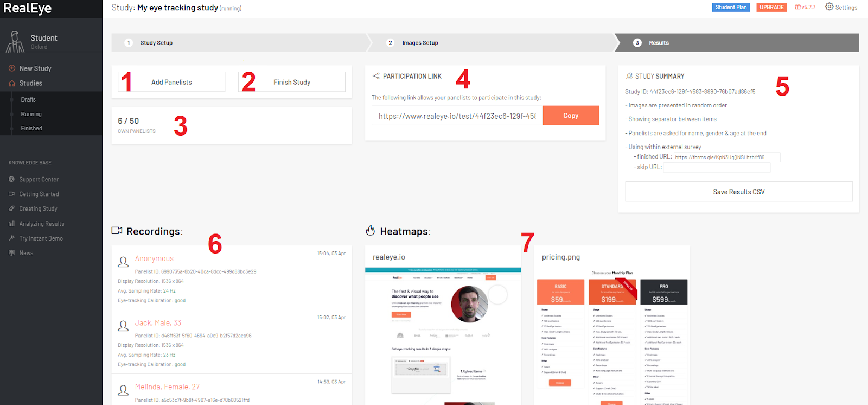Open Getting Started link
The image size is (868, 405).
(39, 194)
